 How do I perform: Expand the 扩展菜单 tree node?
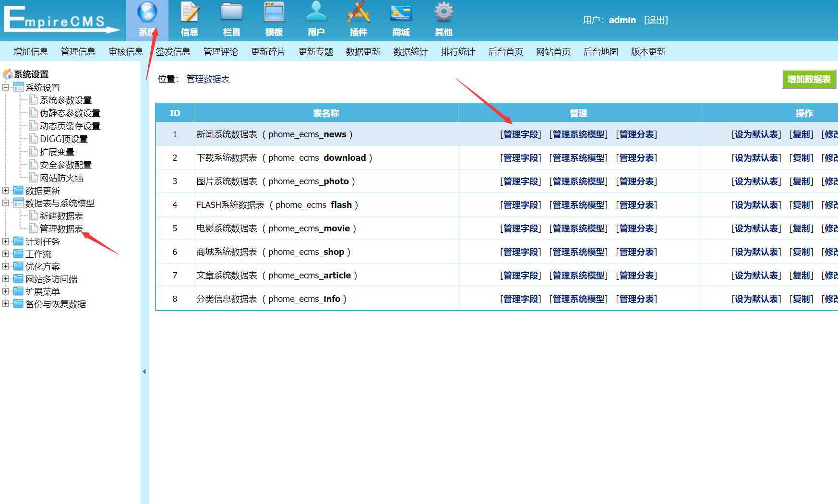[6, 291]
